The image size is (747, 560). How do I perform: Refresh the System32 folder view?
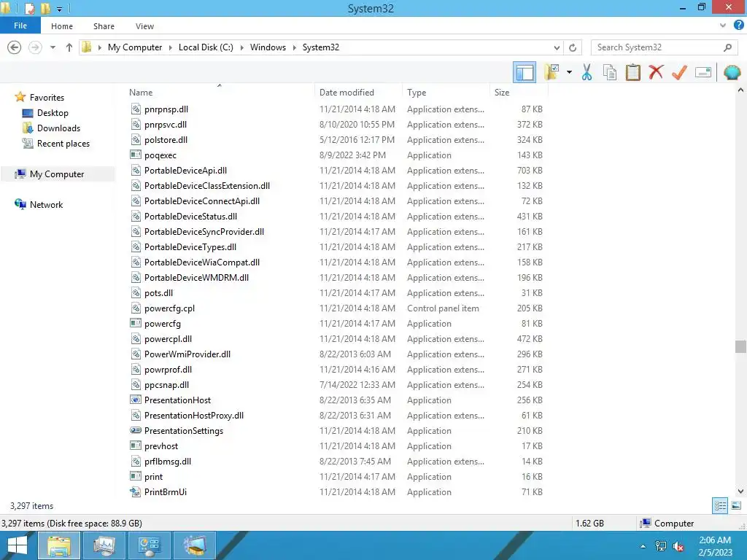pyautogui.click(x=573, y=47)
